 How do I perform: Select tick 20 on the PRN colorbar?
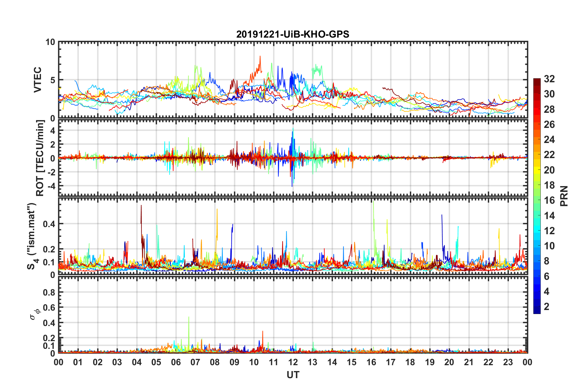(549, 170)
